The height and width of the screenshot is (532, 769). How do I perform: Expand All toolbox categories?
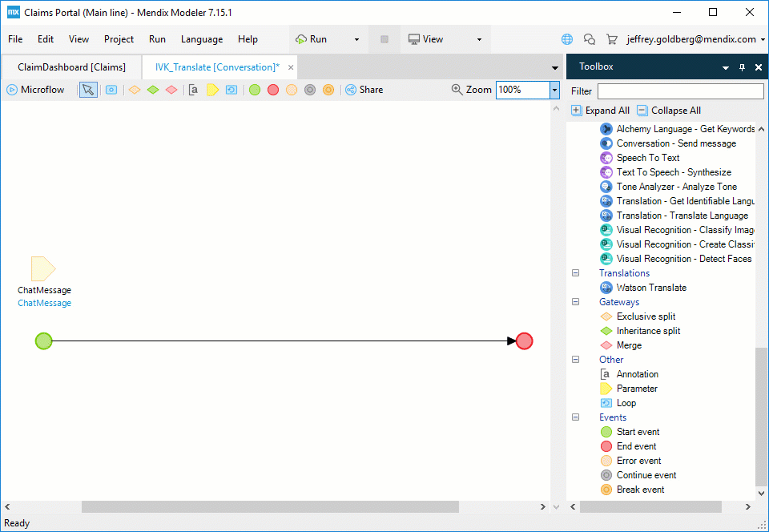(x=600, y=111)
